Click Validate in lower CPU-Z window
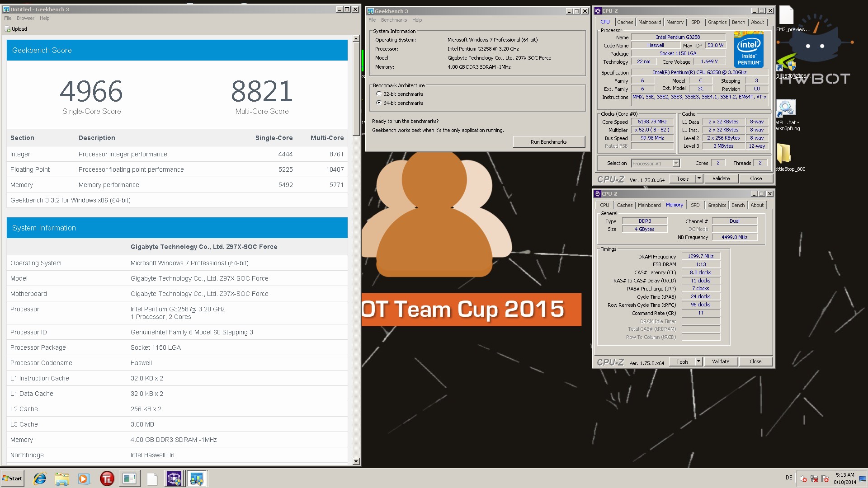This screenshot has width=868, height=488. tap(721, 361)
